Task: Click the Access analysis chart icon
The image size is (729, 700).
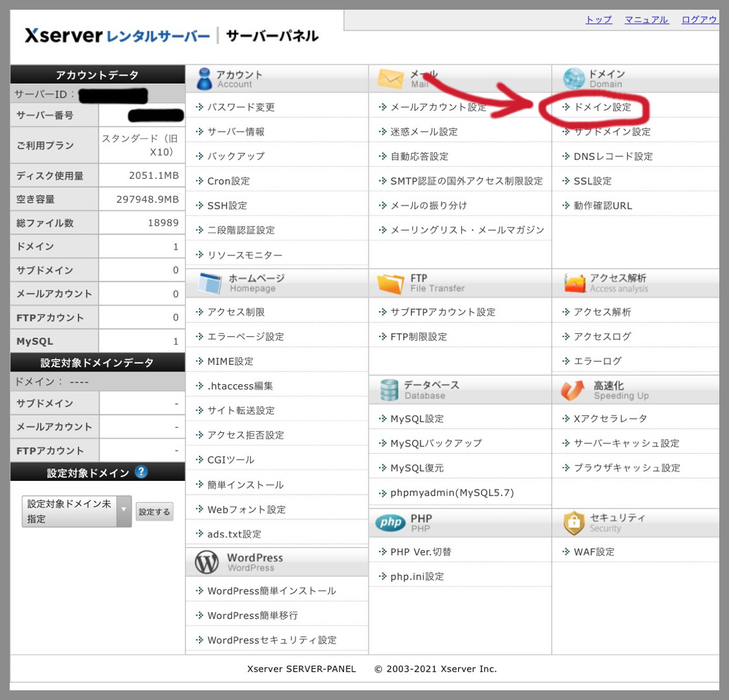Action: pos(575,283)
